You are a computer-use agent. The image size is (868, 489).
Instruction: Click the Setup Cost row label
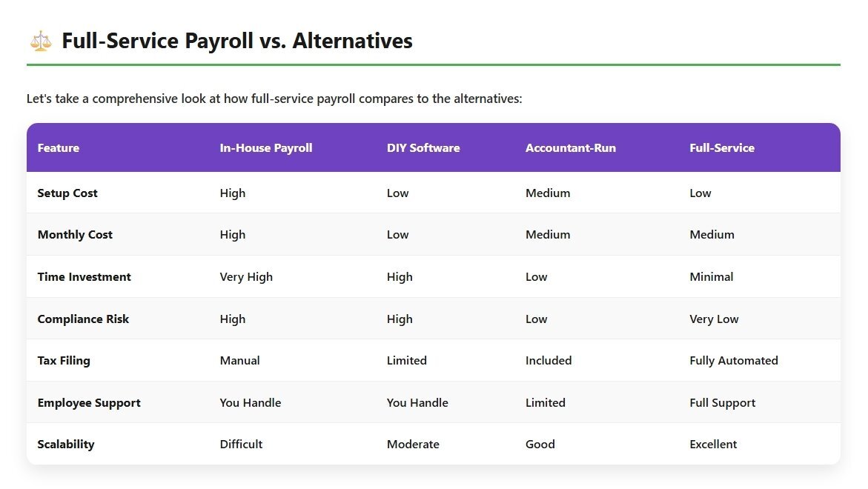[x=67, y=193]
